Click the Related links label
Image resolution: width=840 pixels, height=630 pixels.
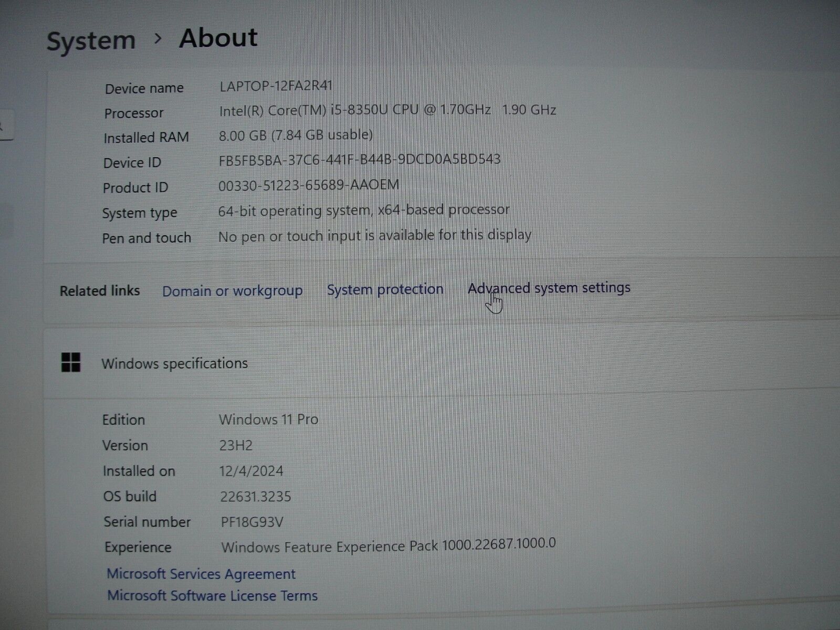[100, 291]
